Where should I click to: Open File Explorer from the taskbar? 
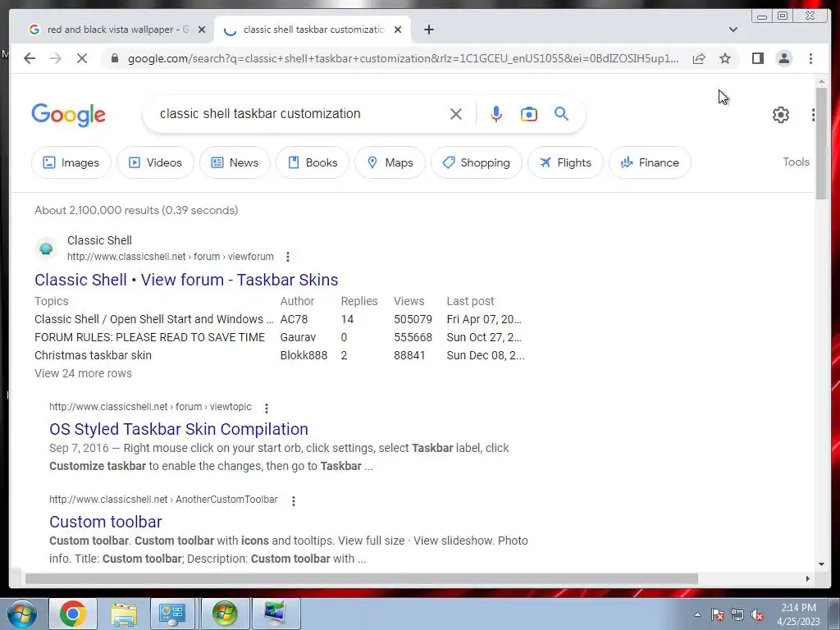tap(124, 614)
